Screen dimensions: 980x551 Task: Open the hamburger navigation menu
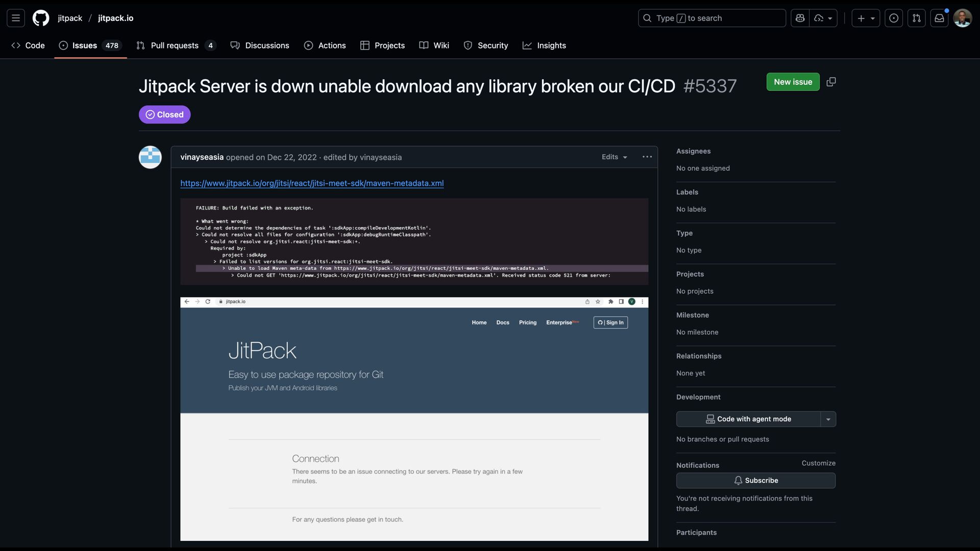16,18
